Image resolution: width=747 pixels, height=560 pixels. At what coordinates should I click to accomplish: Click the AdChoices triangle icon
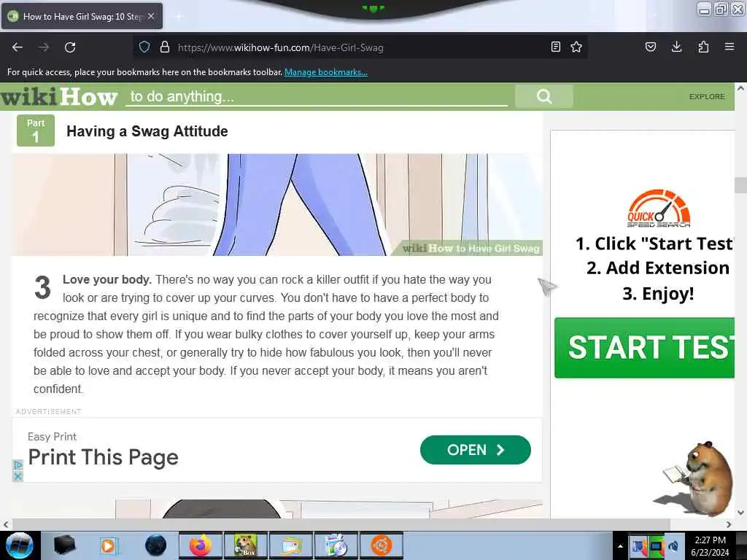(x=18, y=464)
